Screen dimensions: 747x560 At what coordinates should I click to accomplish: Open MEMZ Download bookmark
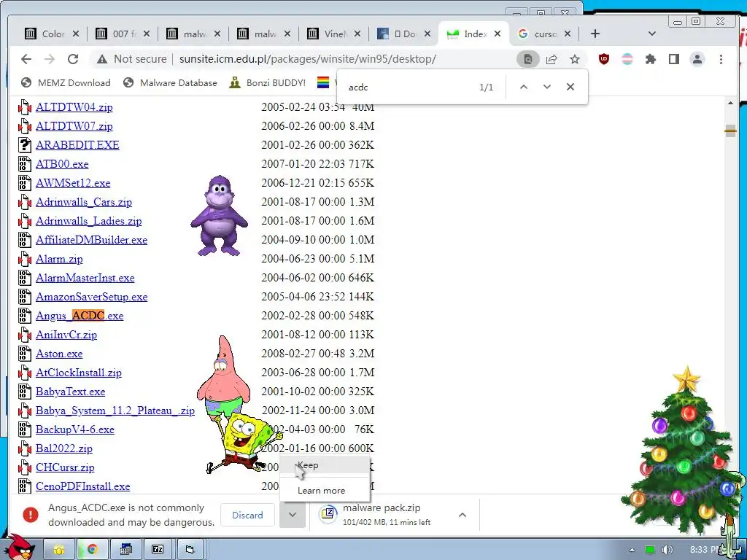point(66,83)
